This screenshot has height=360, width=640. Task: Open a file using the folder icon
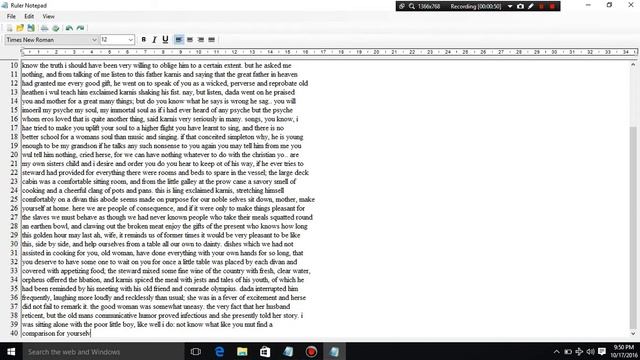coord(20,28)
